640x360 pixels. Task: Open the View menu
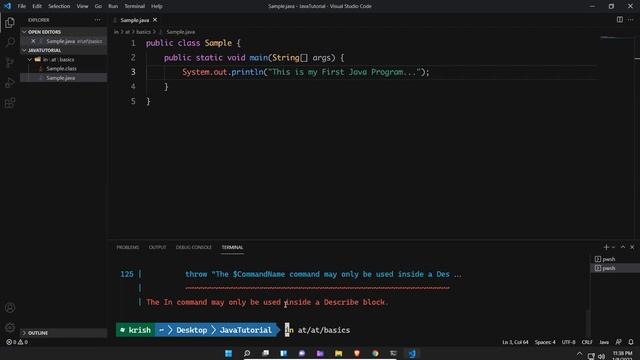82,6
